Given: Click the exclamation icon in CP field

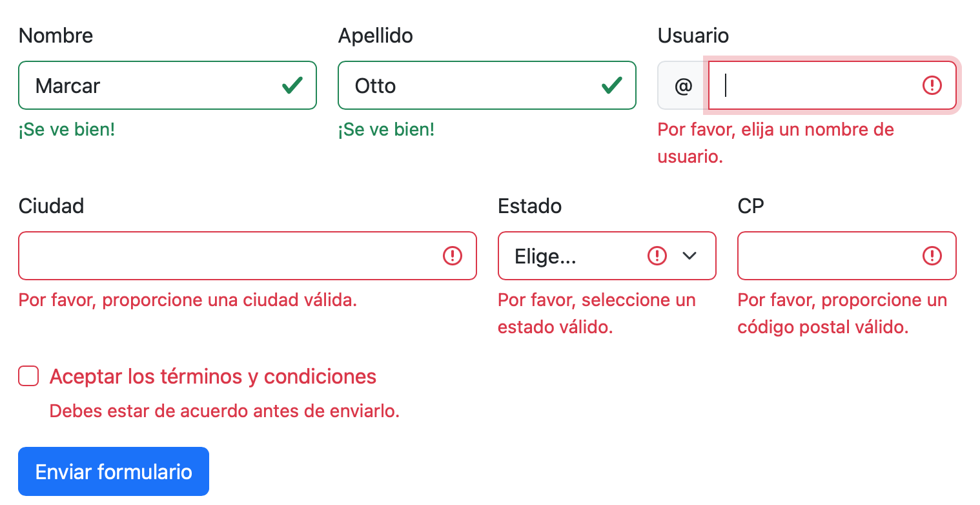Looking at the screenshot, I should click(x=932, y=256).
